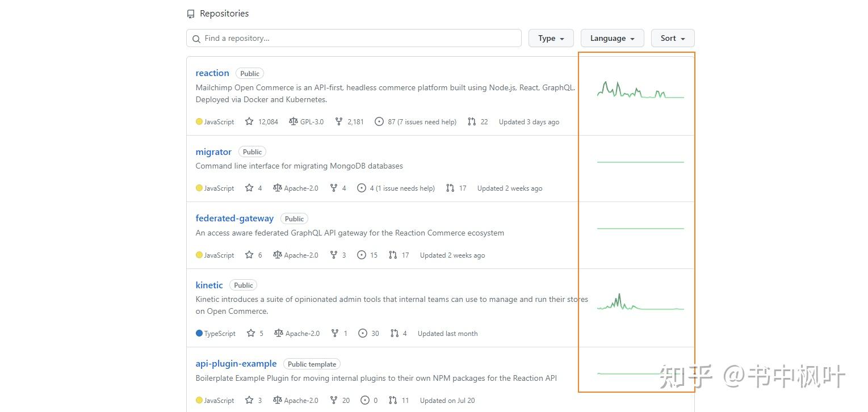The height and width of the screenshot is (412, 868).
Task: Open the migrator repository
Action: (213, 152)
